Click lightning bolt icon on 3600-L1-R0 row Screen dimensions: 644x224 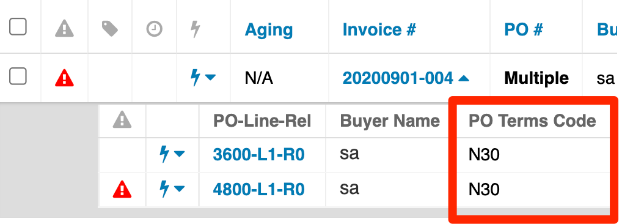[x=164, y=154]
